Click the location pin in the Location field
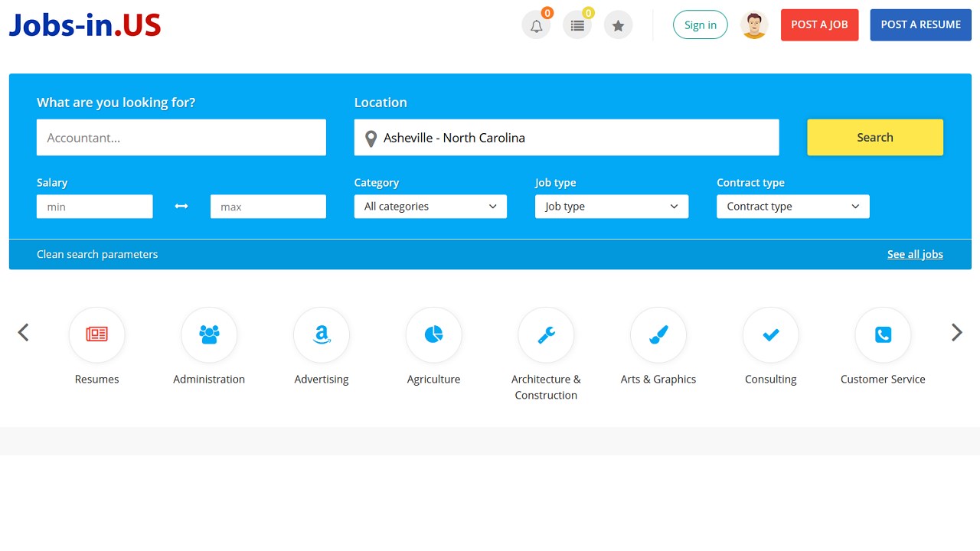This screenshot has width=980, height=551. 371,138
